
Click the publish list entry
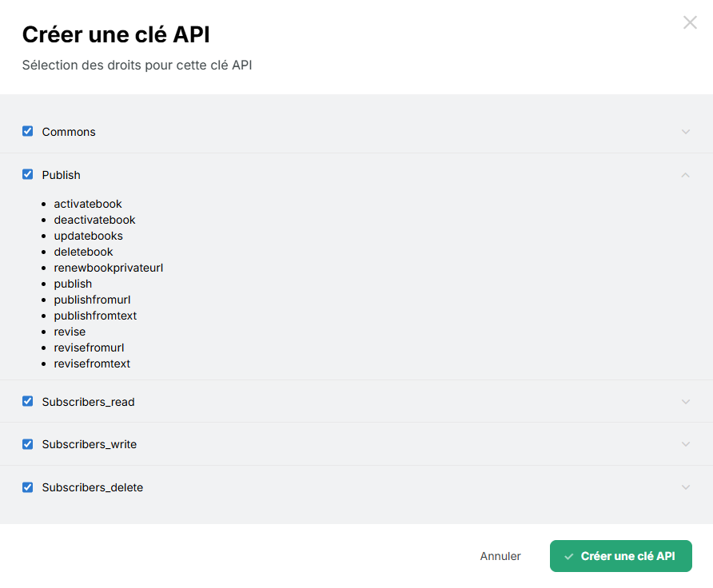click(73, 284)
